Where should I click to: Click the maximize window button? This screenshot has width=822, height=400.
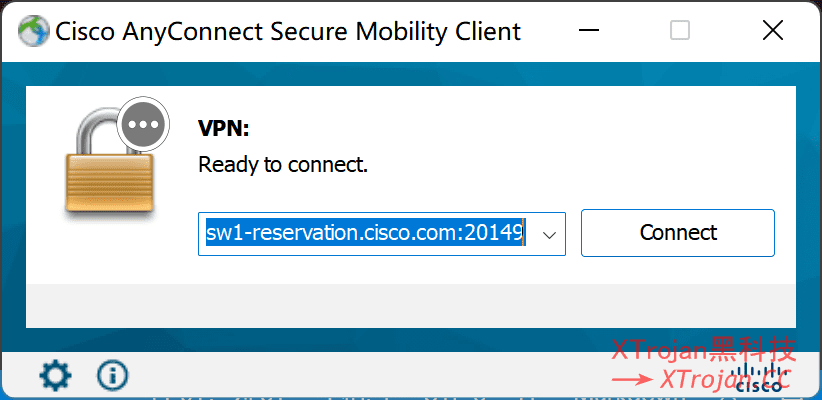coord(680,31)
